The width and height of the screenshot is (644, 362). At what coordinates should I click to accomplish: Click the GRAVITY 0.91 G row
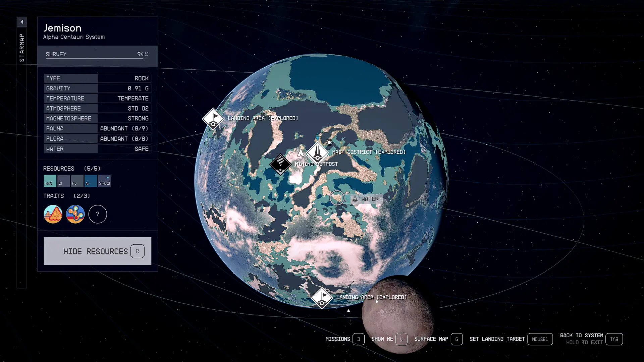[97, 88]
